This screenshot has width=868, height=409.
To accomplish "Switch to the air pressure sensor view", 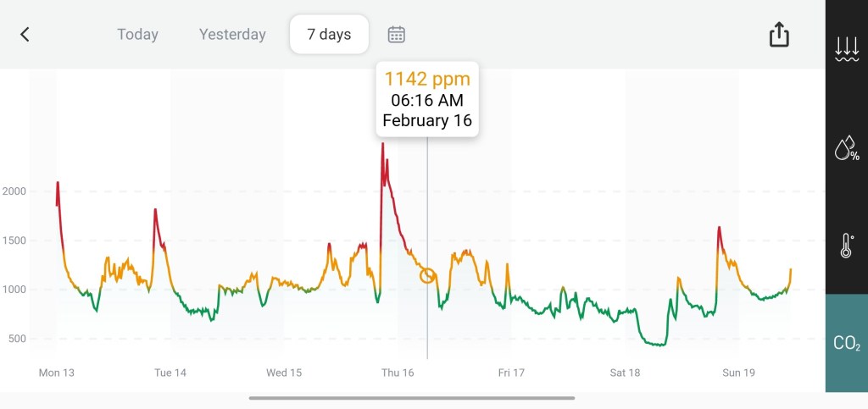I will [x=846, y=50].
